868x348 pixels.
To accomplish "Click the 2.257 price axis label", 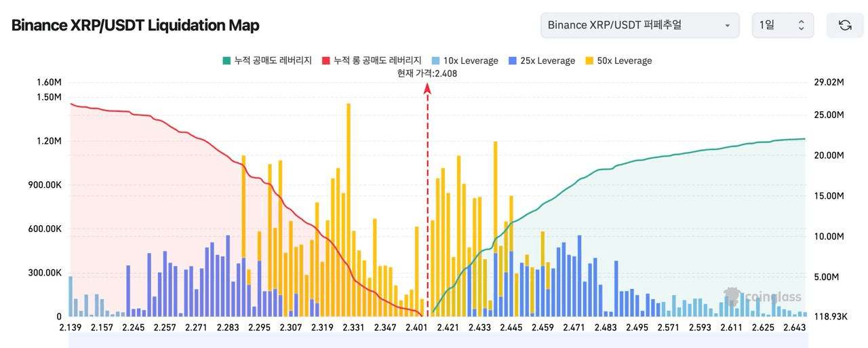I will pyautogui.click(x=165, y=328).
